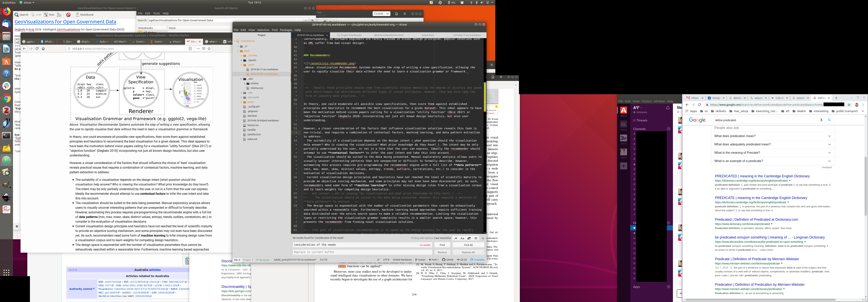Click the add channel plus icon
The width and height of the screenshot is (868, 302).
[x=668, y=129]
